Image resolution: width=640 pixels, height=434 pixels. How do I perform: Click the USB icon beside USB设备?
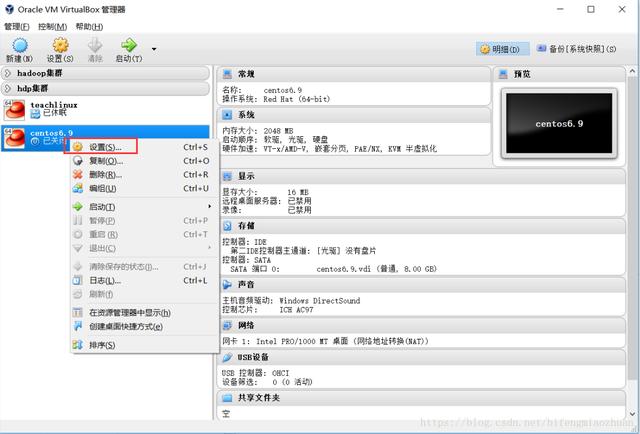[x=227, y=357]
